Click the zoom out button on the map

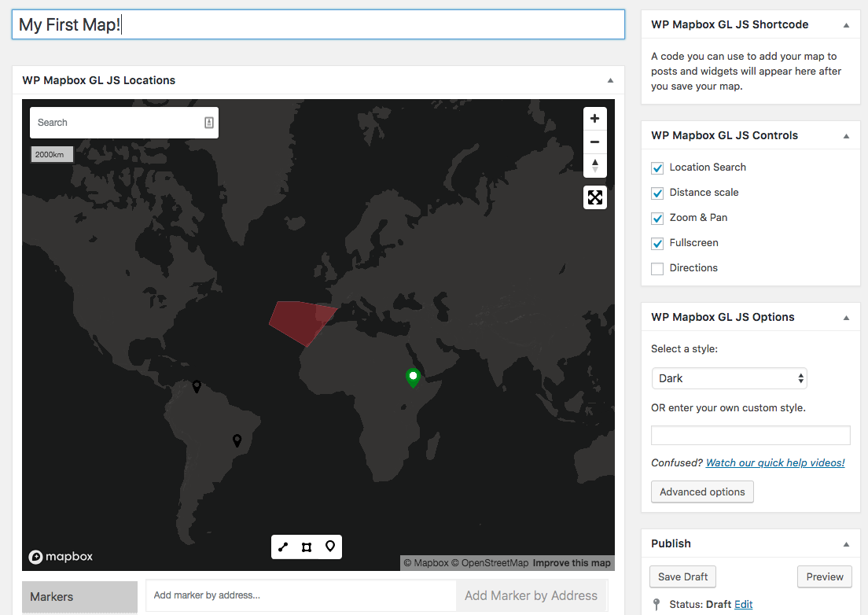coord(595,142)
